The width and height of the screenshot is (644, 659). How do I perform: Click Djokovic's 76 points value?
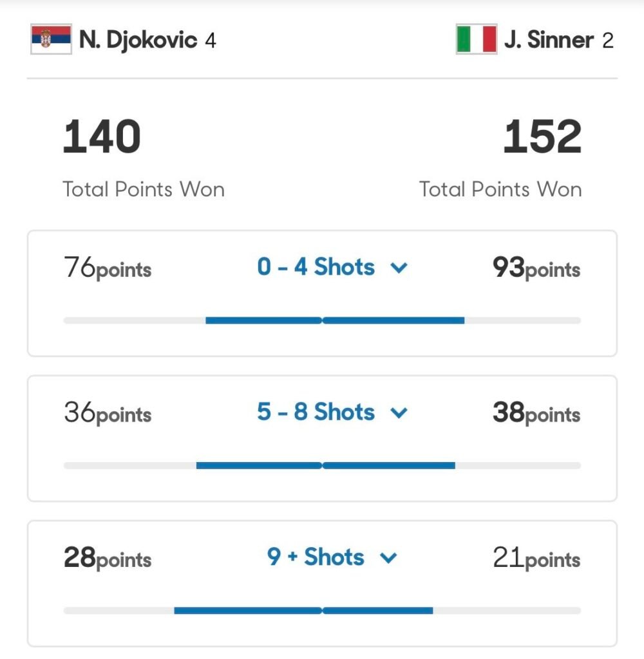[x=107, y=268]
